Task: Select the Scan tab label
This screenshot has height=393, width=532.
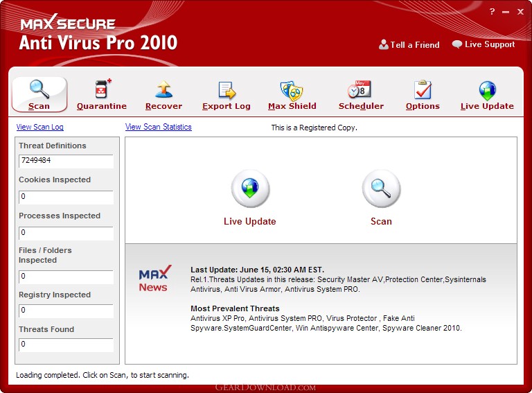Action: click(x=39, y=106)
